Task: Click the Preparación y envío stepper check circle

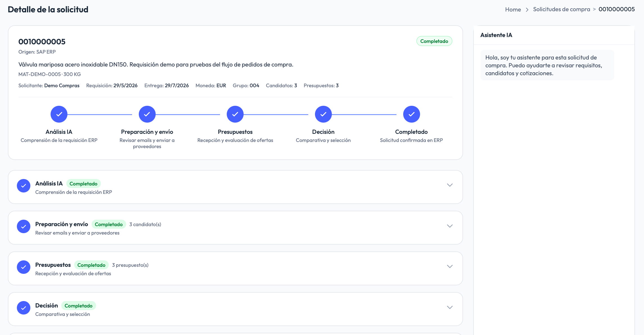Action: coord(147,114)
